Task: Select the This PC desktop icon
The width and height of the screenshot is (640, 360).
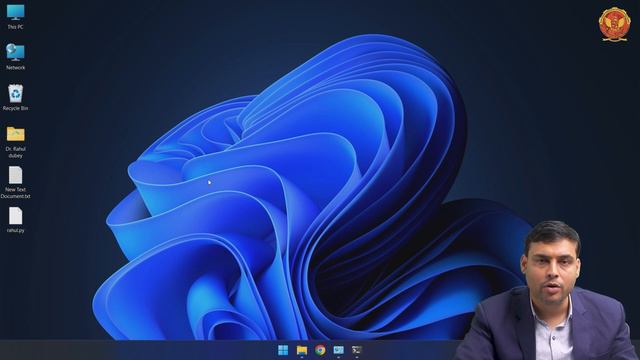Action: [16, 16]
